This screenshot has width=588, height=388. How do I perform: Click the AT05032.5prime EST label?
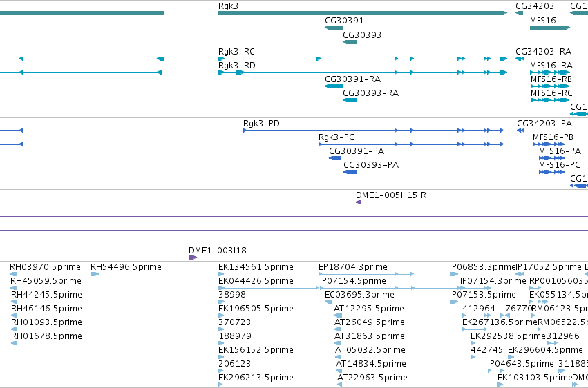pyautogui.click(x=370, y=351)
